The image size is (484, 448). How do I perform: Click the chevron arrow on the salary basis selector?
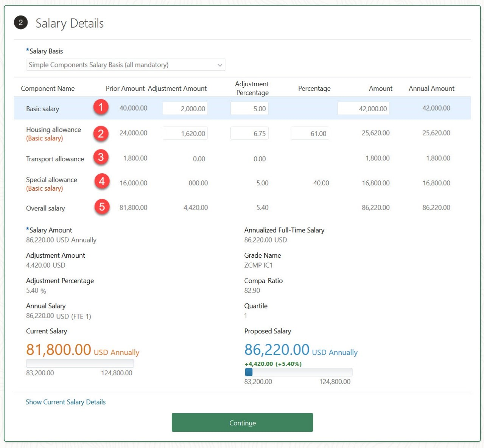pyautogui.click(x=219, y=64)
